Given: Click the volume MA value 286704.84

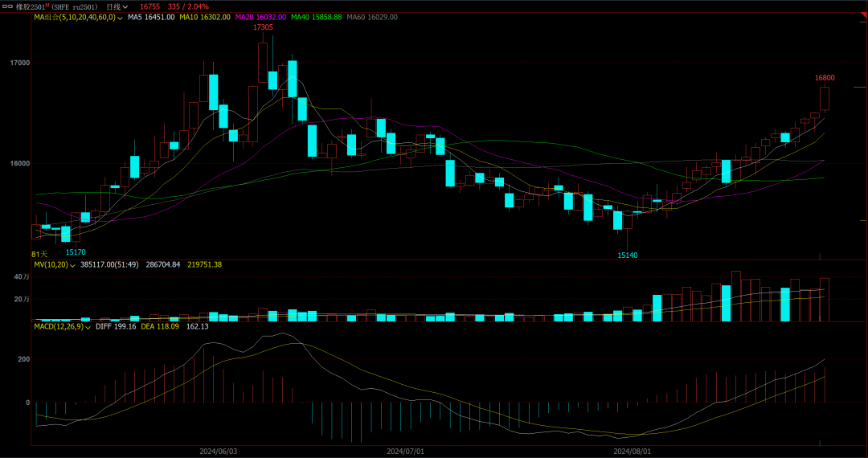Looking at the screenshot, I should (x=163, y=265).
